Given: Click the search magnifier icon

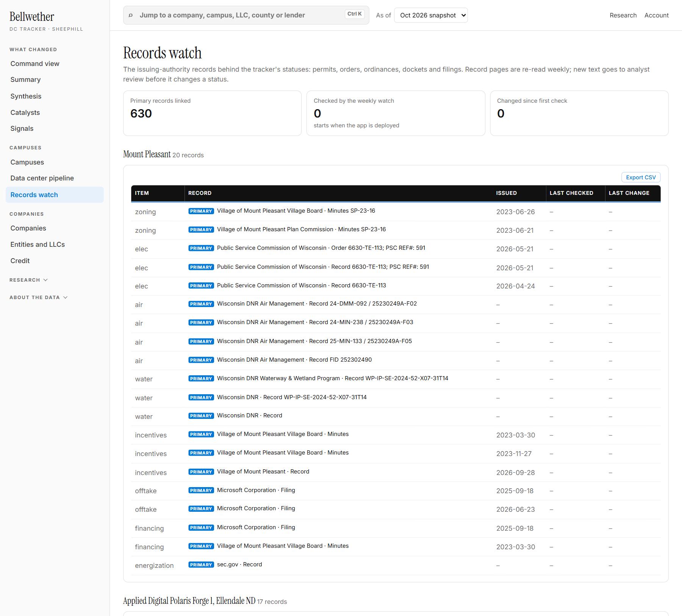Looking at the screenshot, I should click(131, 15).
